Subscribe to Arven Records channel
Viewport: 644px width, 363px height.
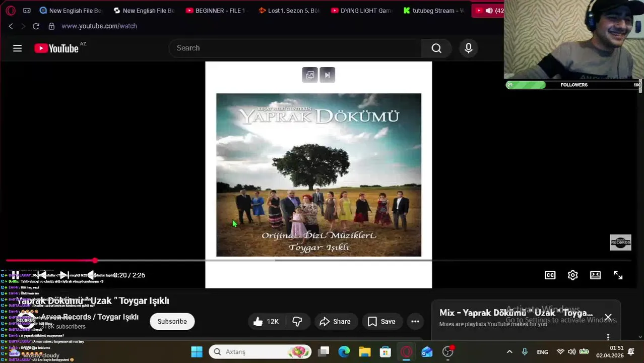[x=172, y=321]
